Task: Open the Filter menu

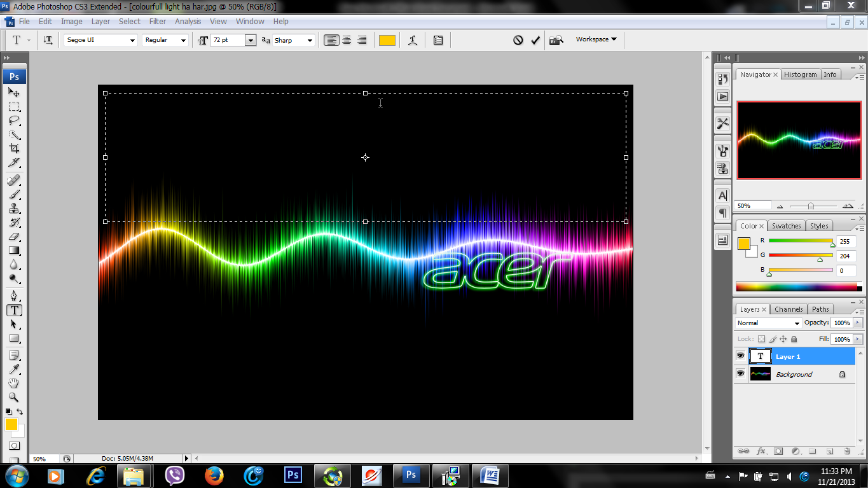Action: [x=158, y=22]
